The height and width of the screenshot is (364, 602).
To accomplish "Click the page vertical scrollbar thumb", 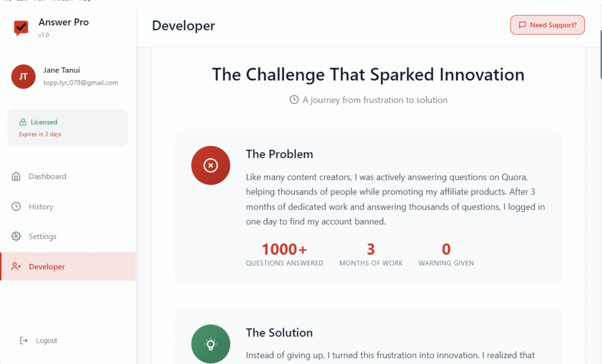I will (x=600, y=54).
